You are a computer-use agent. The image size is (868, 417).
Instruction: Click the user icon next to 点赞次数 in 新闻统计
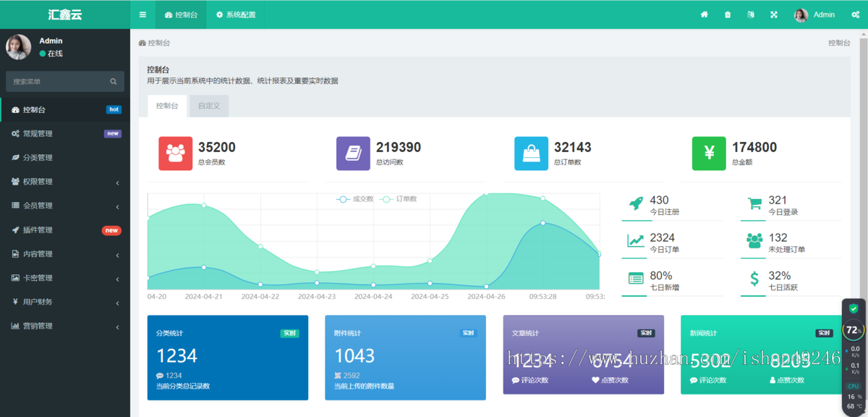pos(773,380)
